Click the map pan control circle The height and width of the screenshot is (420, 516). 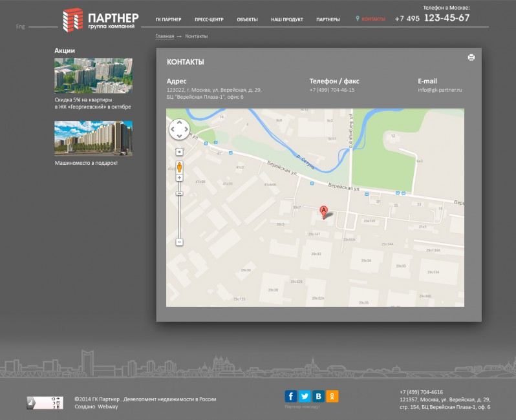pos(179,129)
